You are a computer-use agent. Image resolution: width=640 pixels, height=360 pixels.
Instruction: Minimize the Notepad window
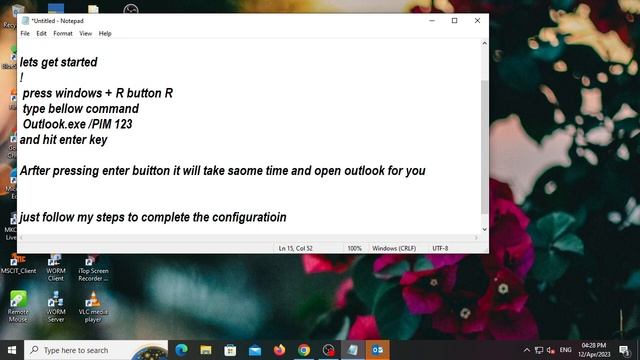(432, 20)
